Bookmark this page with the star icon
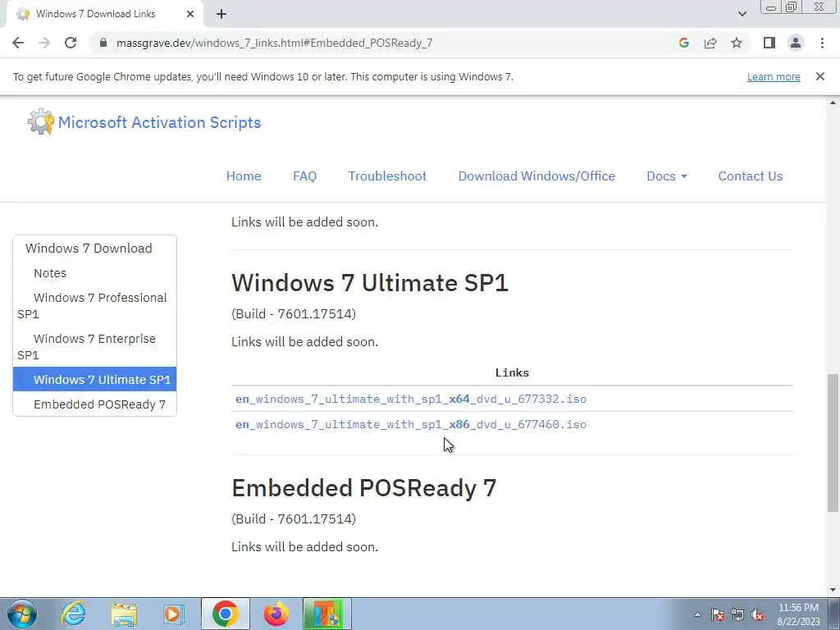This screenshot has height=630, width=840. click(x=737, y=43)
